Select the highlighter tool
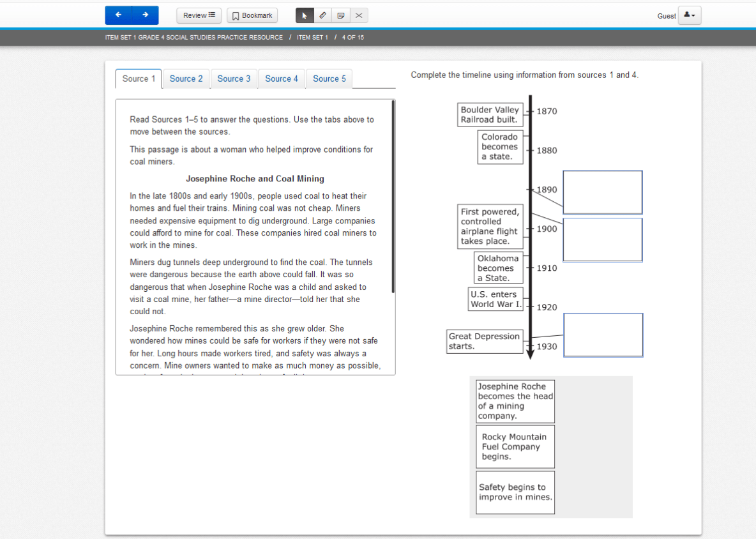This screenshot has height=539, width=756. (x=323, y=15)
